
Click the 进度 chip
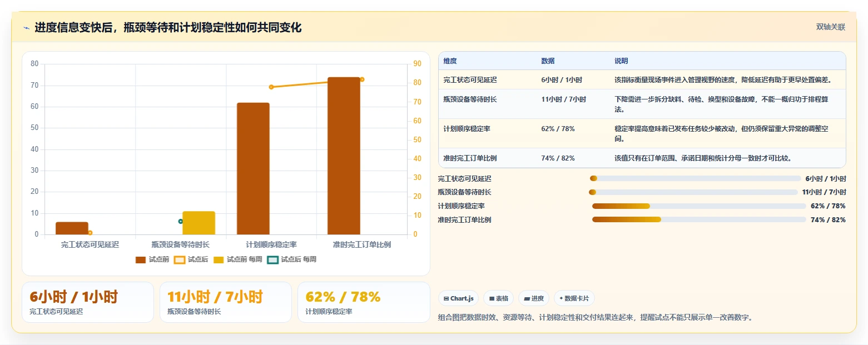[x=534, y=298]
